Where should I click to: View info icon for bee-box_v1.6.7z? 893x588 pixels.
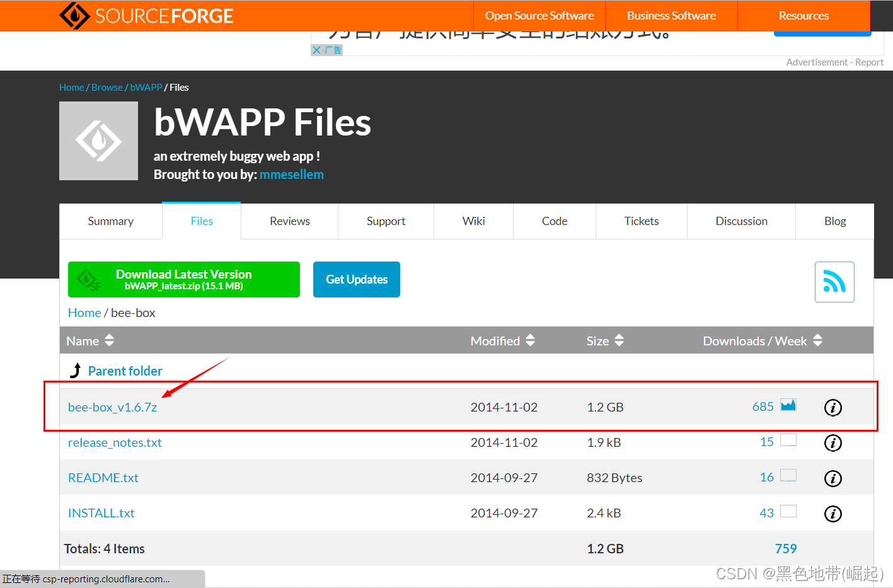pyautogui.click(x=833, y=408)
